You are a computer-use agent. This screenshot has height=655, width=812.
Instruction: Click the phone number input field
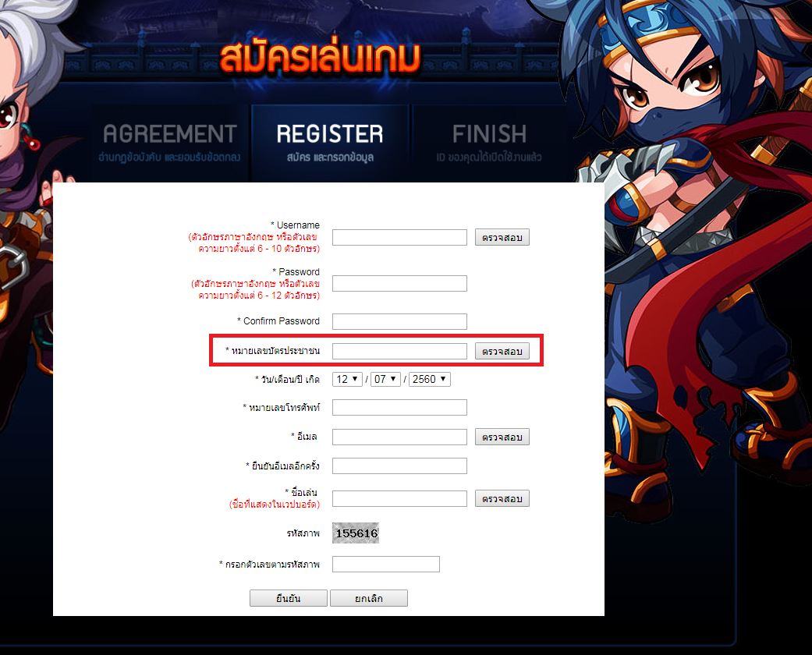399,408
